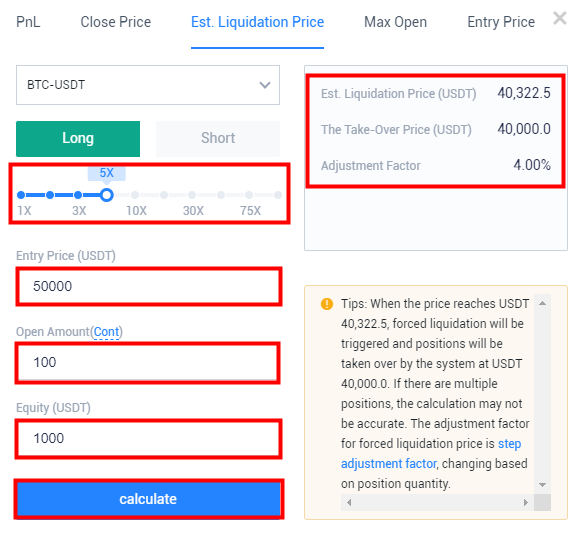Open the BTC-USDT pair dropdown
Screen dimensions: 582x538
148,85
